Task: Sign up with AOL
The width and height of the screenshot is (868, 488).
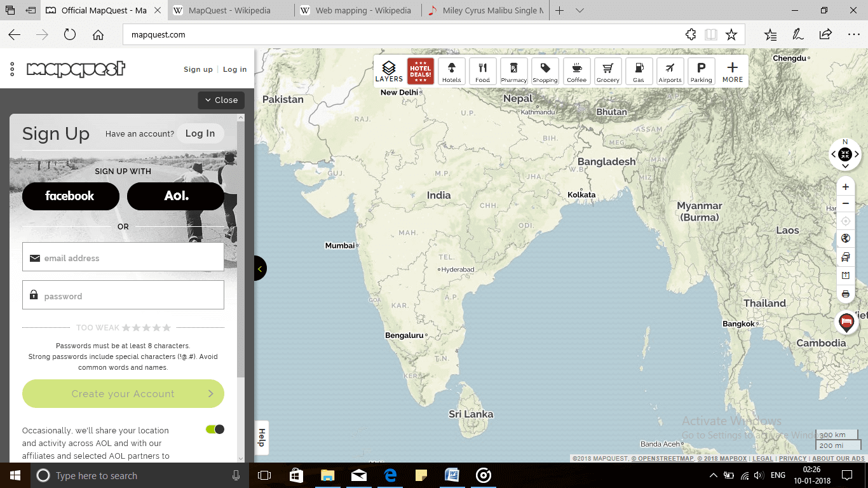Action: 176,196
